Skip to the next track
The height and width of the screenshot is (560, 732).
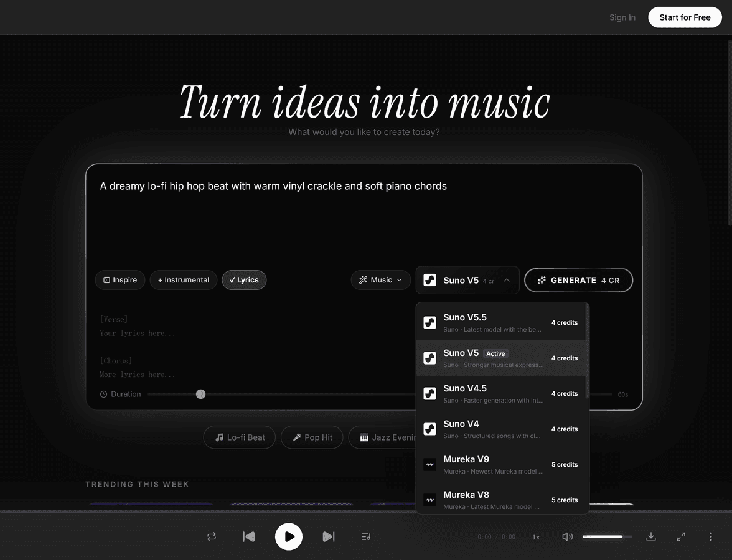[x=329, y=536]
